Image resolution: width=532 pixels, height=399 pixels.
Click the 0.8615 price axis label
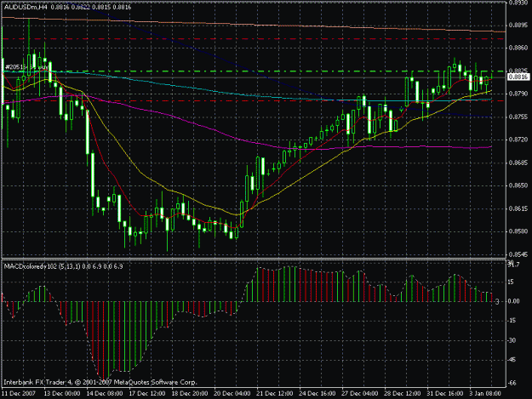coord(518,208)
